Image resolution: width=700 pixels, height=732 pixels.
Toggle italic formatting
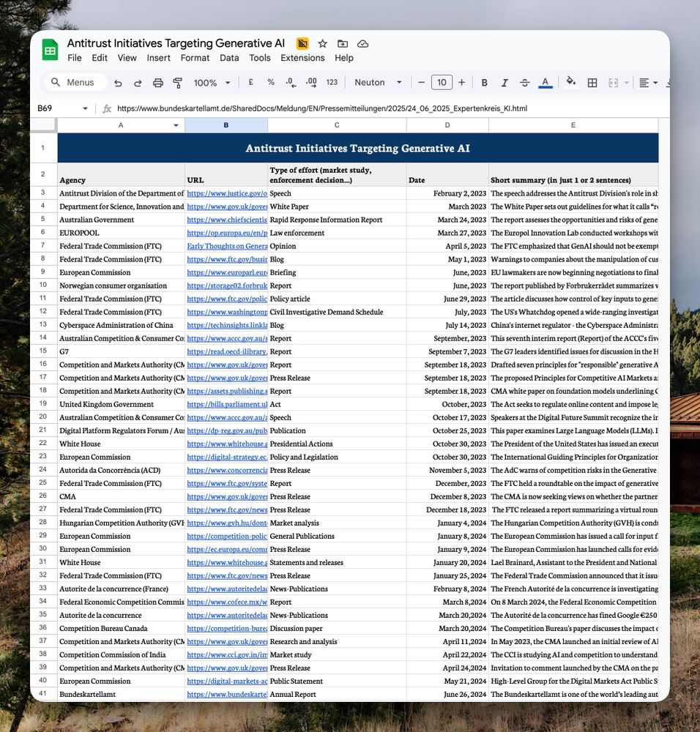[x=504, y=83]
